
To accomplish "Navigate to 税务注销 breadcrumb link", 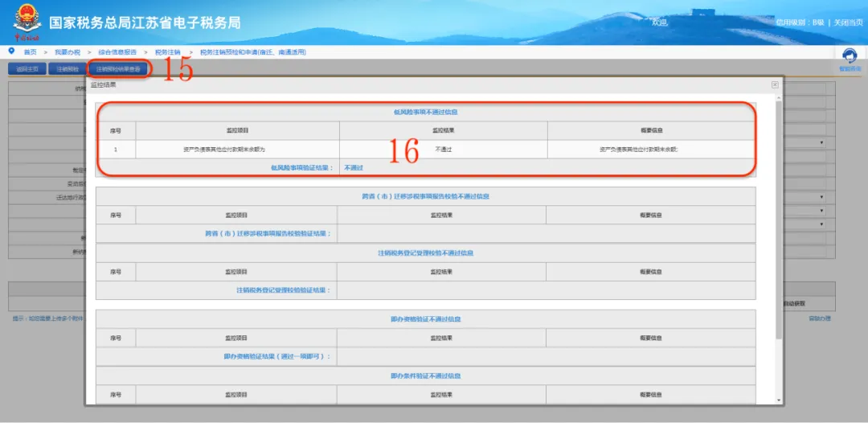I will point(167,52).
